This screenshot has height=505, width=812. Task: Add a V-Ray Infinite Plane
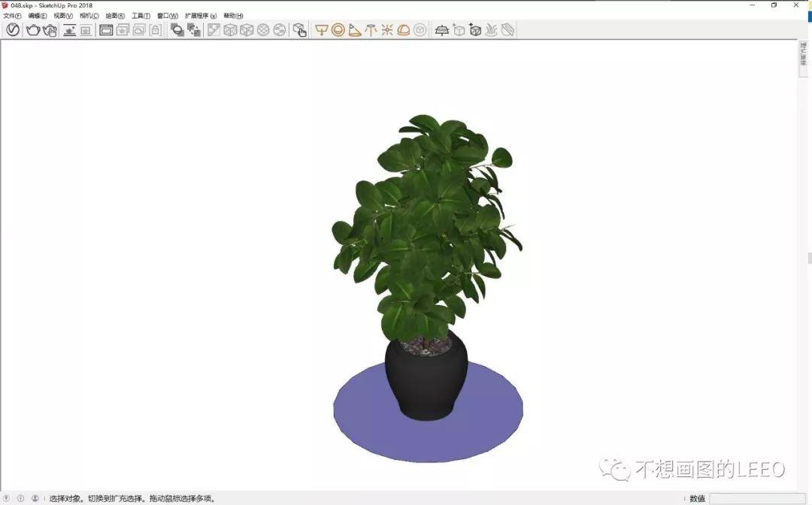pos(442,30)
